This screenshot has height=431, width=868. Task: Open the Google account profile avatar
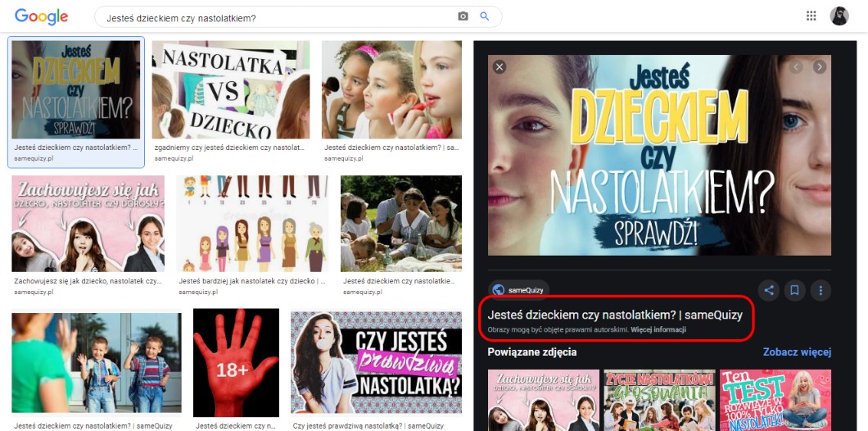839,16
